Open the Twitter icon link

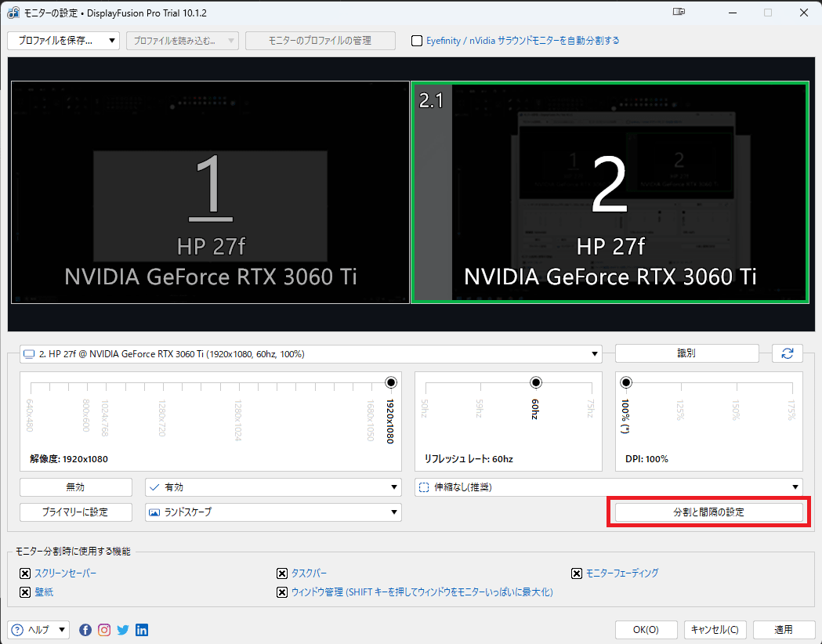tap(123, 630)
